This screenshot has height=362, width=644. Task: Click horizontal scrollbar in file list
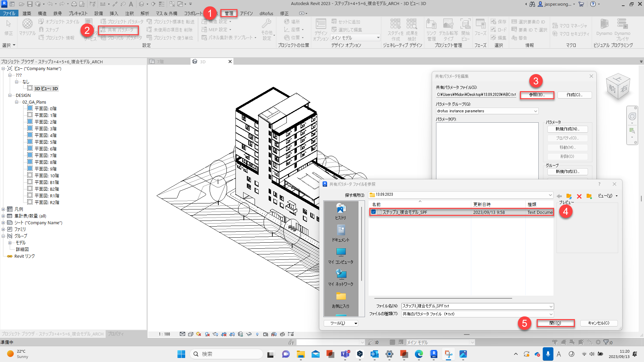click(443, 298)
